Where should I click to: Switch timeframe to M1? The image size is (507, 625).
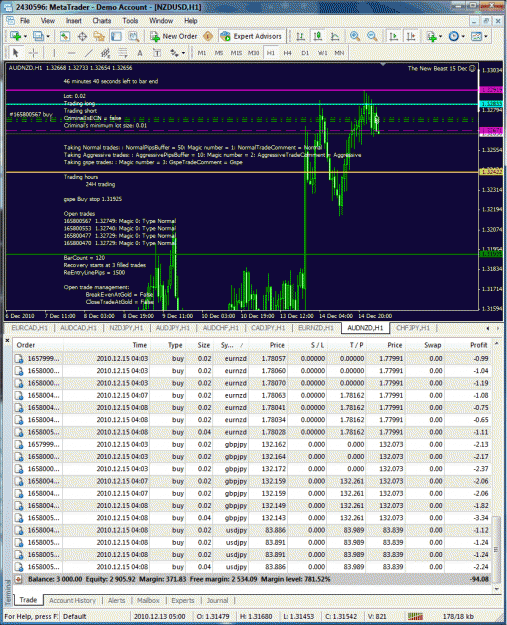pyautogui.click(x=202, y=53)
